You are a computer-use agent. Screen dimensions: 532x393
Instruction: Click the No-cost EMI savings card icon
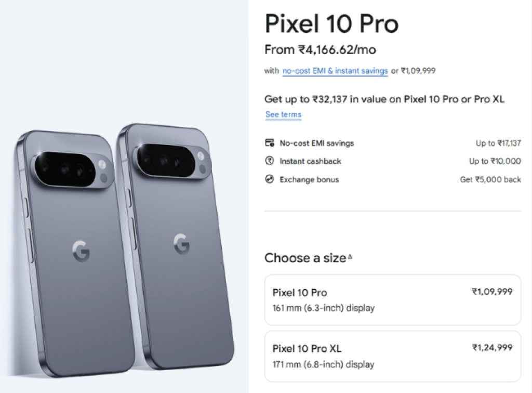pyautogui.click(x=269, y=143)
